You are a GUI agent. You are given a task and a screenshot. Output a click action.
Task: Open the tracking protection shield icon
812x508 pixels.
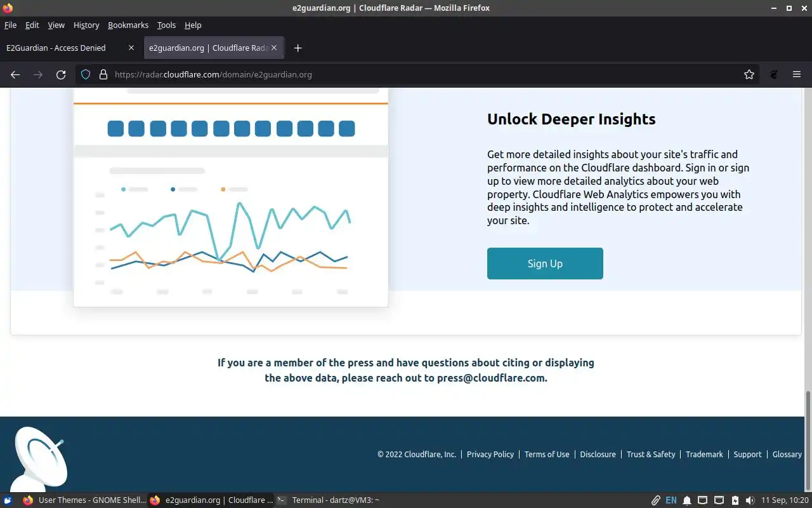click(x=86, y=74)
